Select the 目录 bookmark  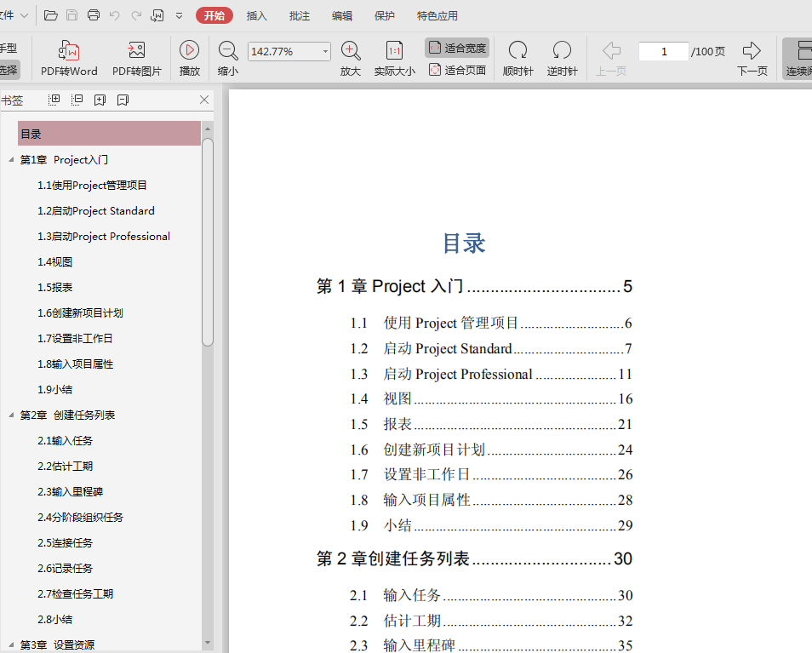[x=109, y=134]
